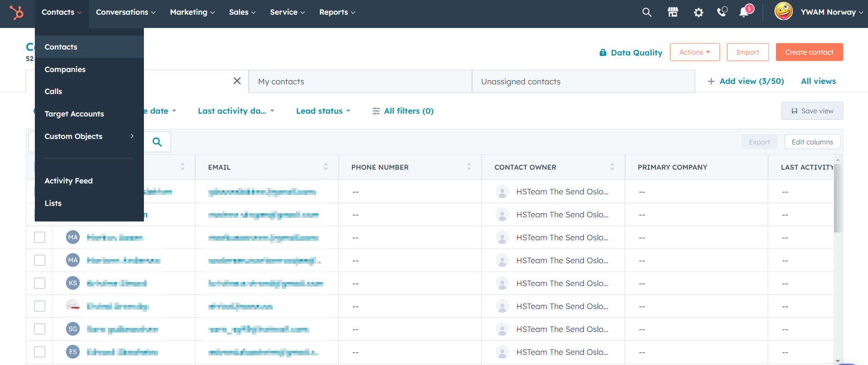
Task: Open Lists from the Contacts menu
Action: [89, 203]
